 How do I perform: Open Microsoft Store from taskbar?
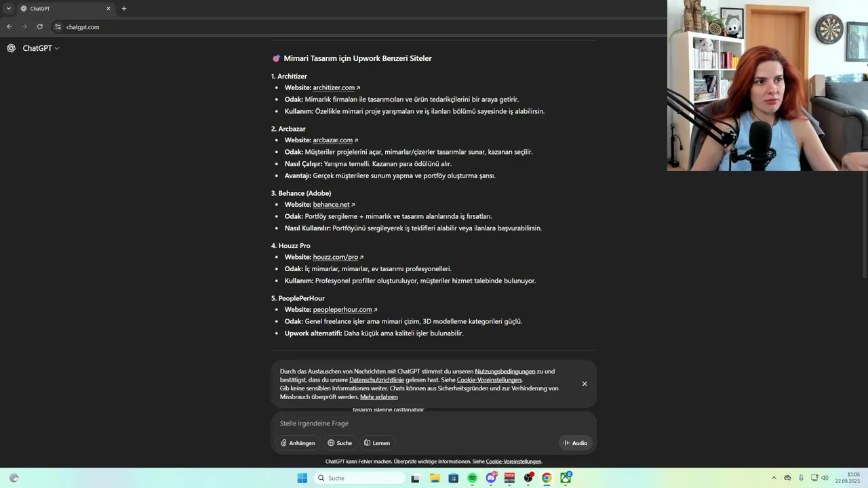coord(454,478)
